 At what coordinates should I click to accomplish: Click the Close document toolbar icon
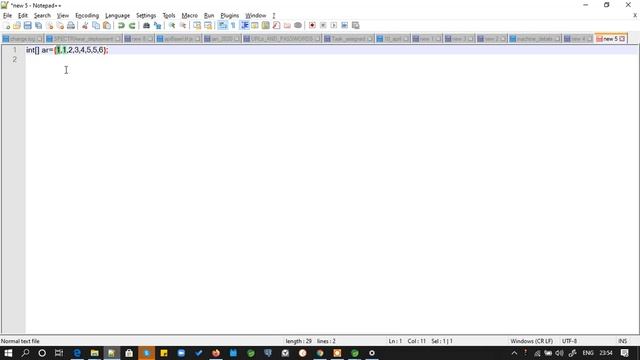(49, 26)
